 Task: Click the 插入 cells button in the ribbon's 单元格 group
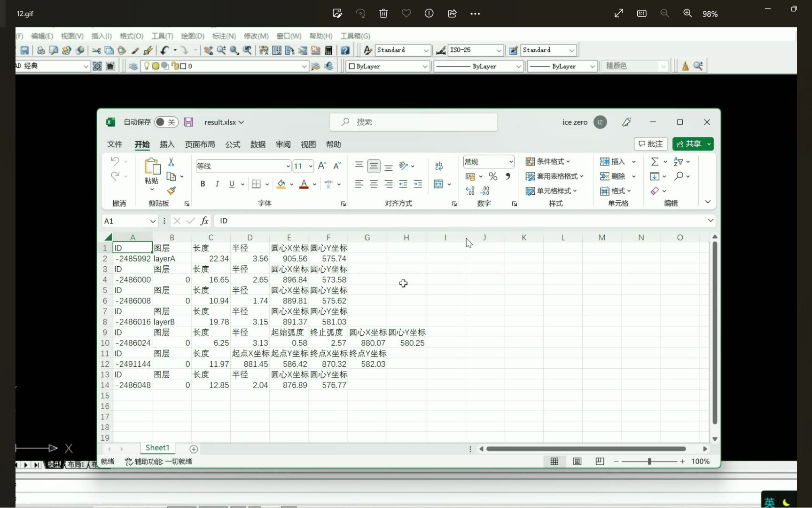tap(613, 161)
